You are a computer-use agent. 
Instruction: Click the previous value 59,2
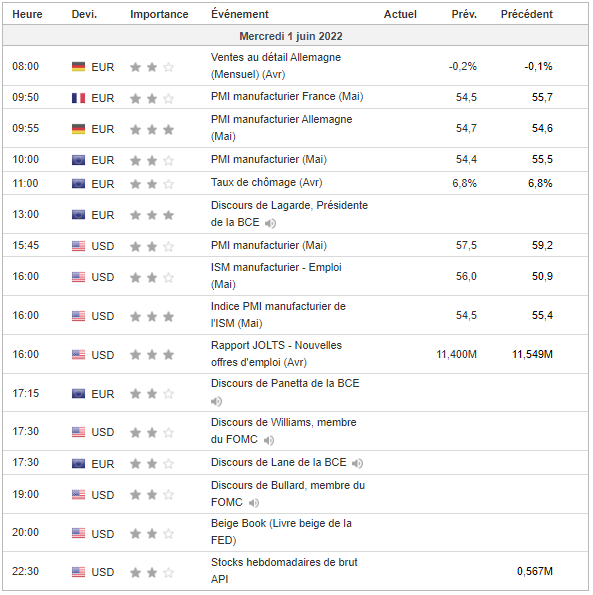click(x=542, y=246)
